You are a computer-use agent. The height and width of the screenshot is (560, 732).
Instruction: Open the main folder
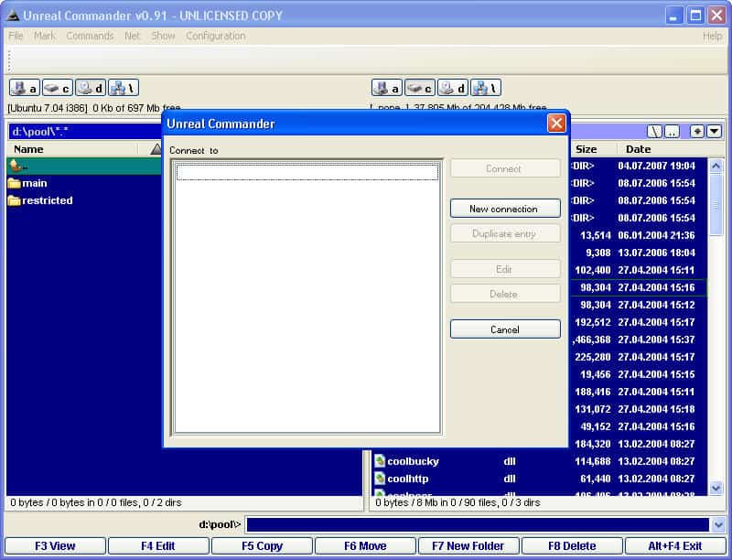pyautogui.click(x=35, y=183)
